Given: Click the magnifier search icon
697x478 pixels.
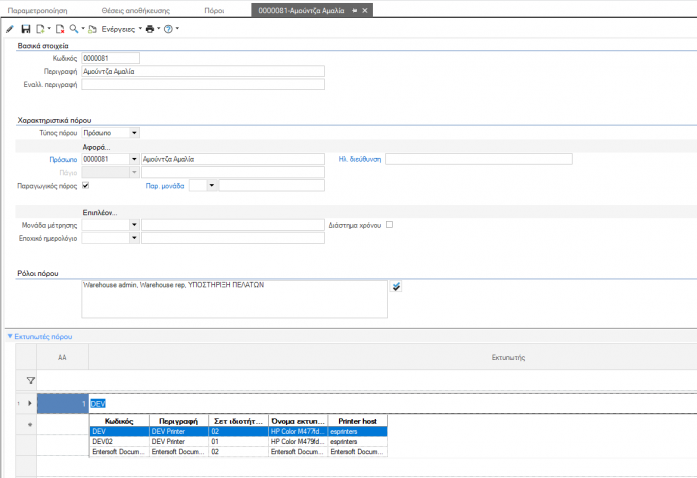Looking at the screenshot, I should (x=74, y=29).
